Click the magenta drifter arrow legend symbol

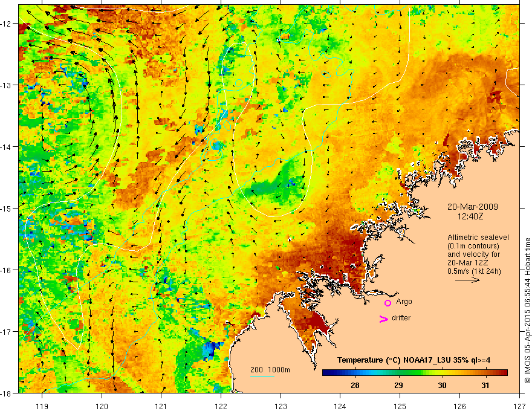tap(384, 319)
